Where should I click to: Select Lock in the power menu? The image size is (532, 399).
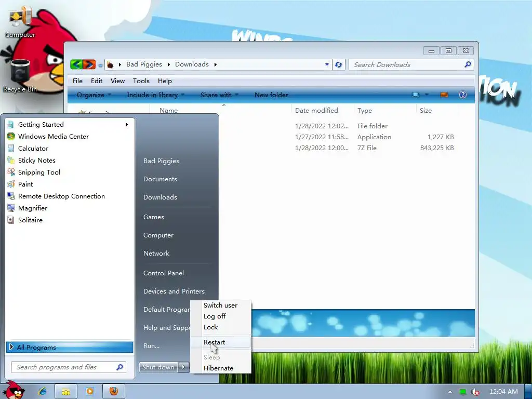220,327
